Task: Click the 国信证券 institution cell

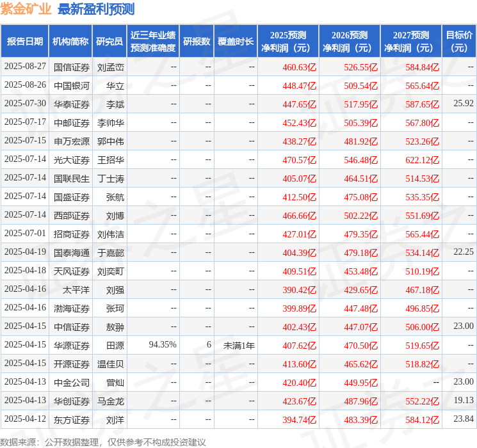Action: click(72, 67)
